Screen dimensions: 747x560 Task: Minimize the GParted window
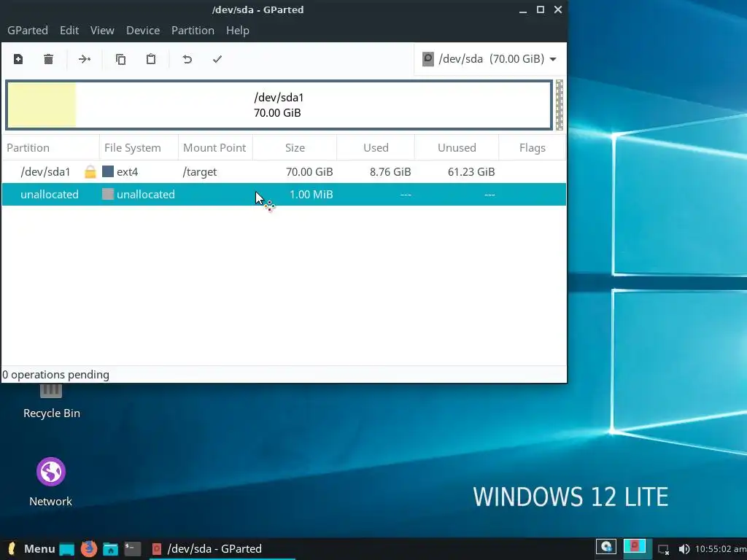(523, 10)
